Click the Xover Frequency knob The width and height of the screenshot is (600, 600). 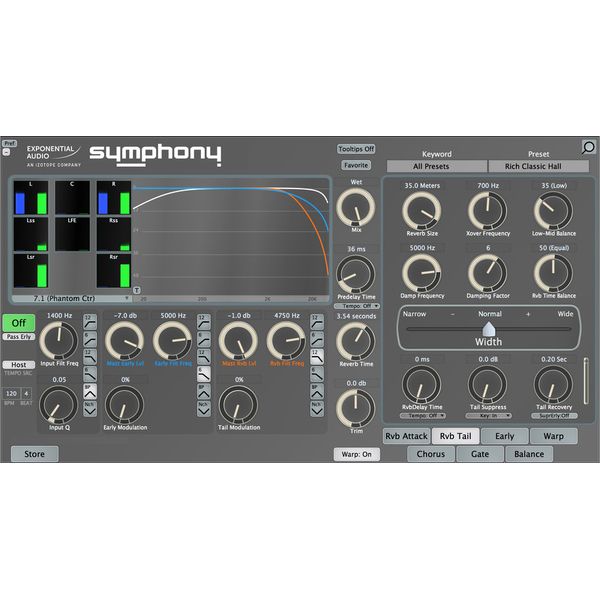(x=488, y=211)
